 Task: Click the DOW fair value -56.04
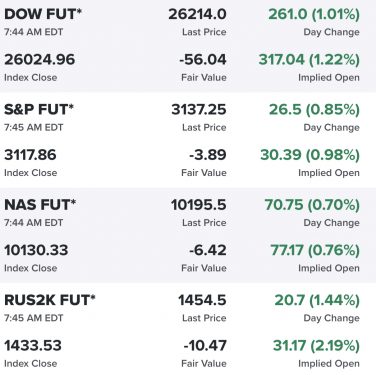[x=203, y=60]
